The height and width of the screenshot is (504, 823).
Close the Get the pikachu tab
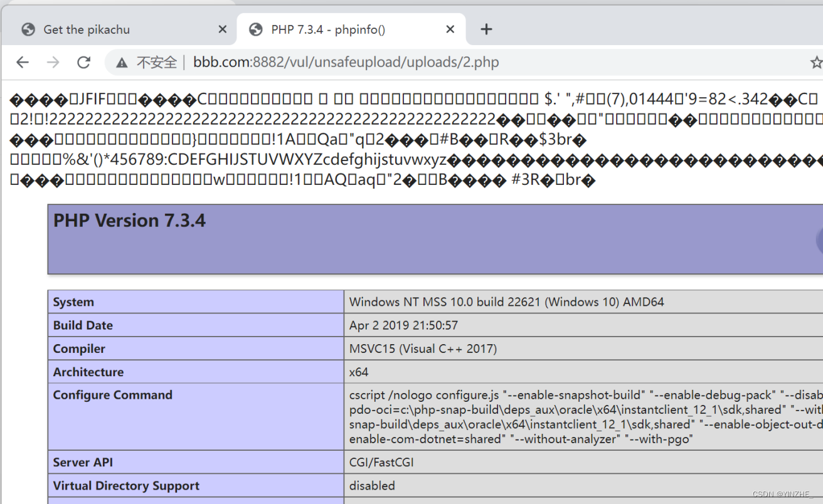(x=222, y=29)
